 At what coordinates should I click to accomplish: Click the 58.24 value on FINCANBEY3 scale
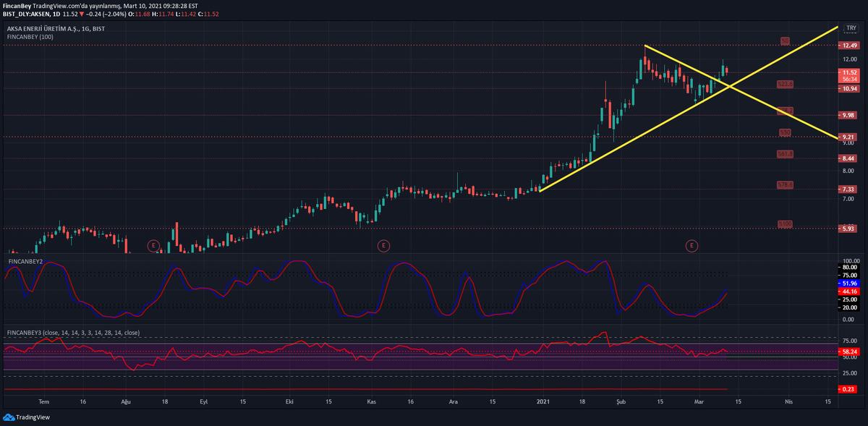coord(848,352)
